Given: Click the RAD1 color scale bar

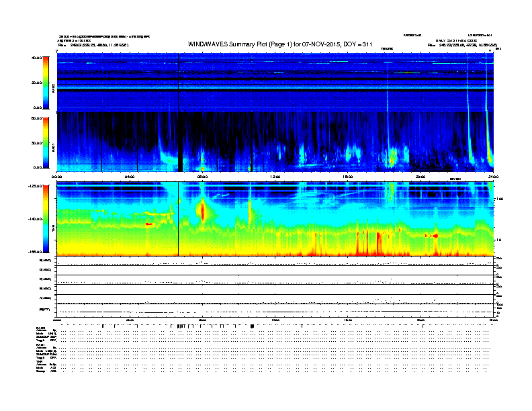Looking at the screenshot, I should coord(46,143).
